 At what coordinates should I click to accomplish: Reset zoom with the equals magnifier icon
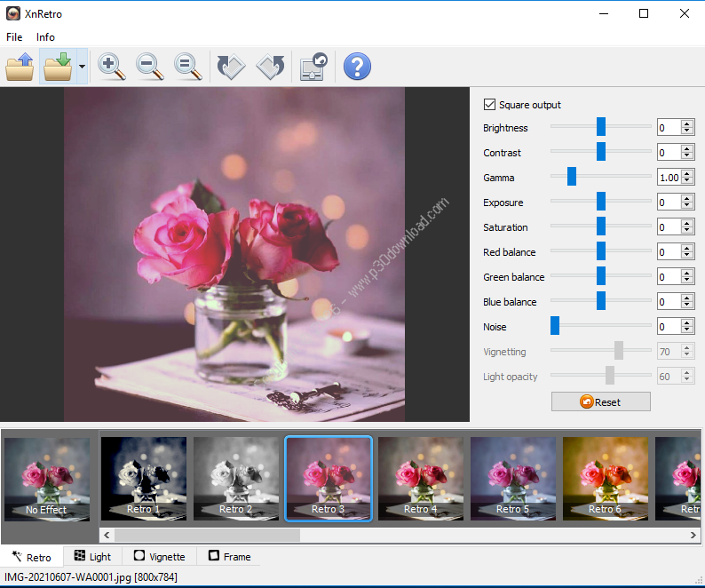click(x=188, y=67)
